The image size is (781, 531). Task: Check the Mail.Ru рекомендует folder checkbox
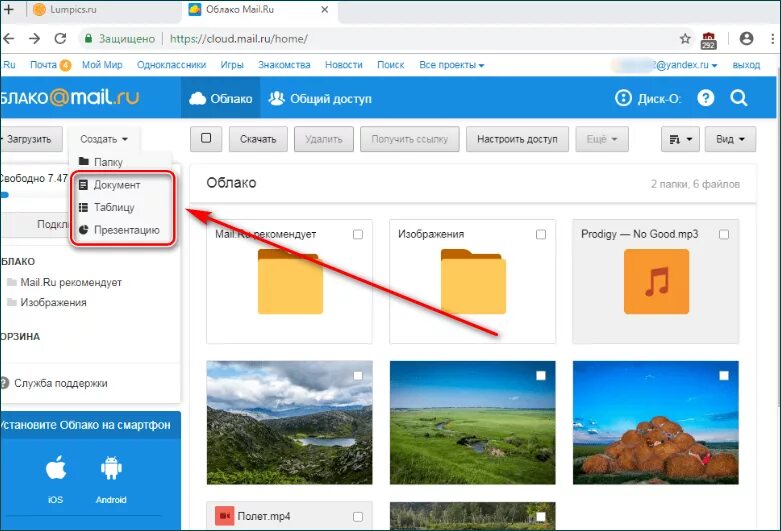click(358, 234)
